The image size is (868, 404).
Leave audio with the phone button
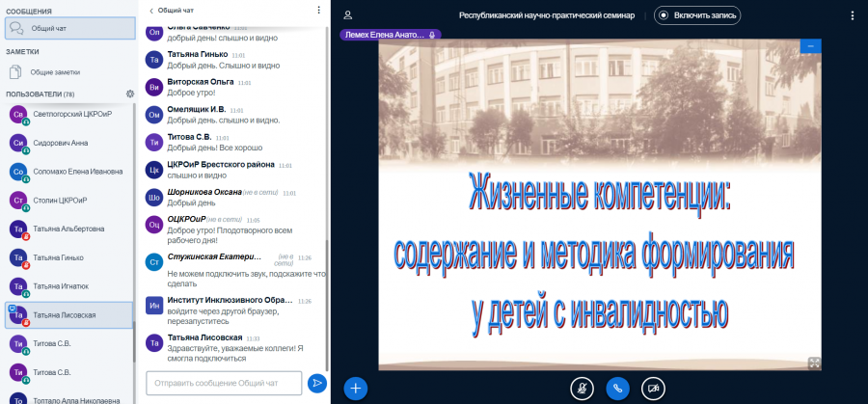click(x=618, y=390)
